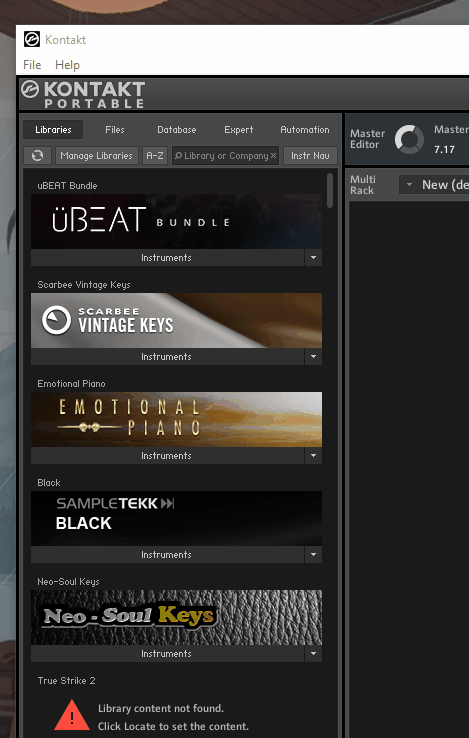
Task: Click 'Library content not found.' message
Action: pyautogui.click(x=161, y=708)
